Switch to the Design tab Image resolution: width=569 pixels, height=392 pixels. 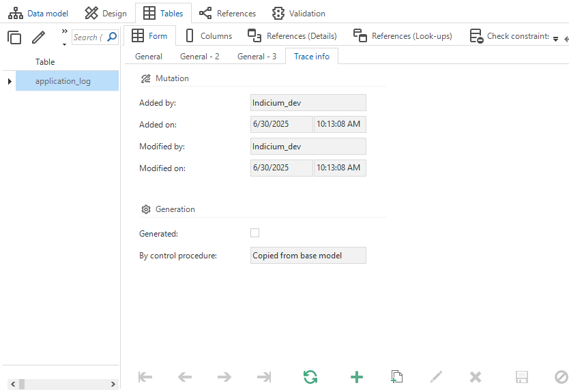click(x=106, y=14)
